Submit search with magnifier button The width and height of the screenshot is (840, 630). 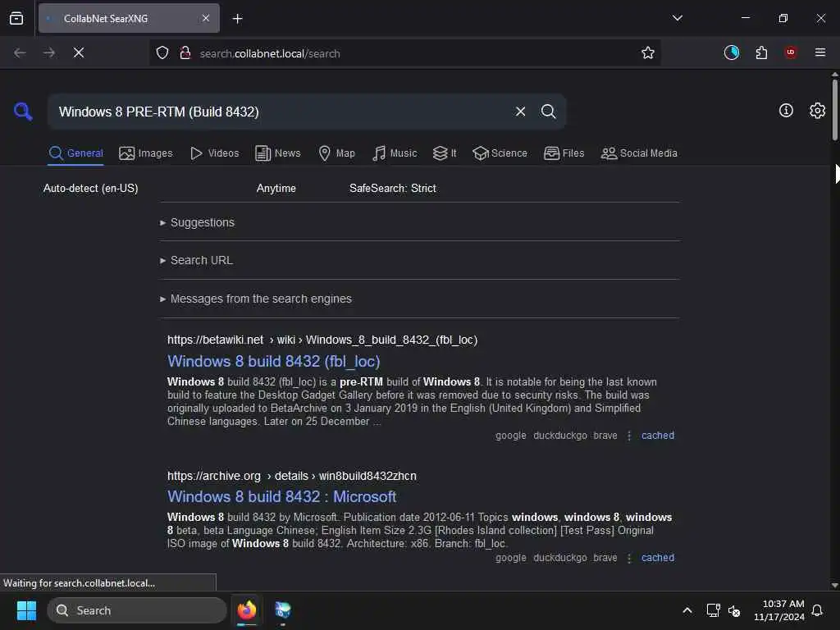click(548, 112)
